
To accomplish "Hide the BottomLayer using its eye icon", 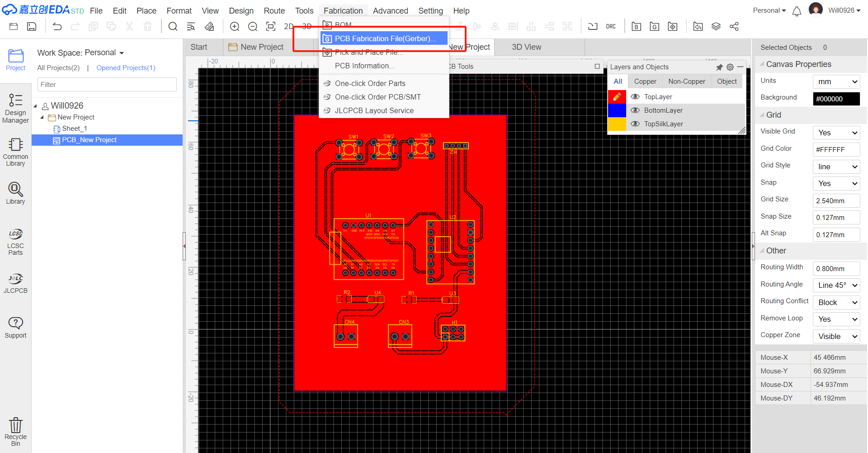I will (x=635, y=110).
